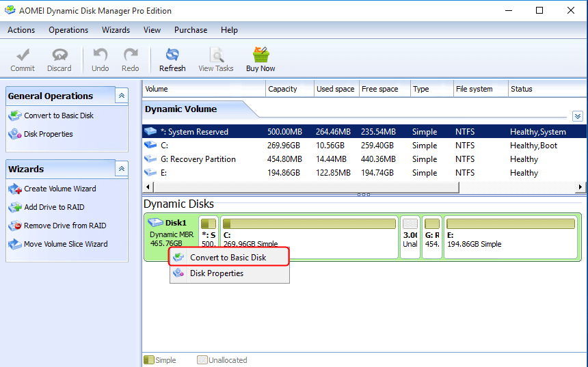Open the Purchase menu
The height and width of the screenshot is (367, 588).
191,30
